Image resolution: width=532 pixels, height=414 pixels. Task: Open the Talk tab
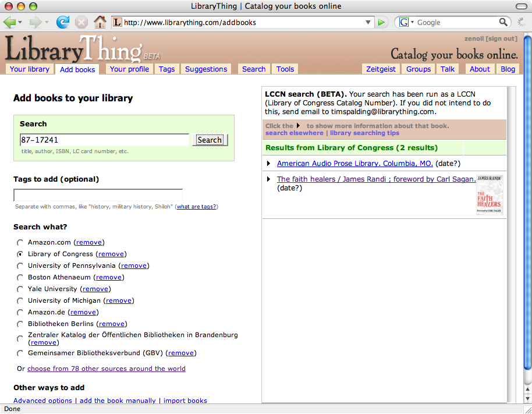(x=448, y=69)
